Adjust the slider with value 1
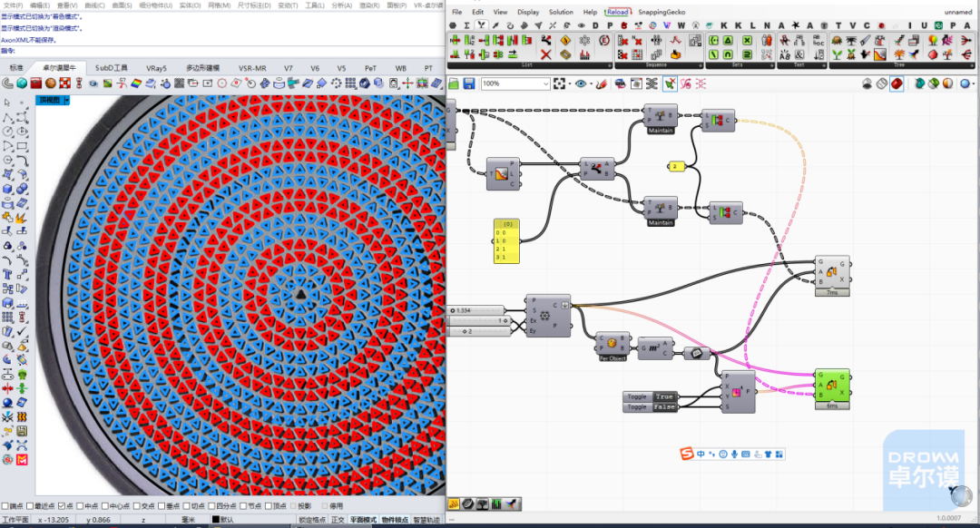 pyautogui.click(x=479, y=320)
